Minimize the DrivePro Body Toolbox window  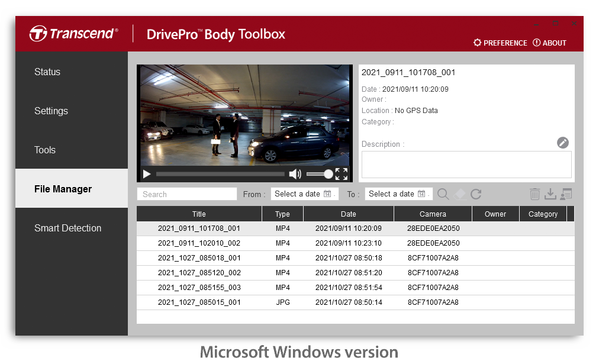pos(536,24)
